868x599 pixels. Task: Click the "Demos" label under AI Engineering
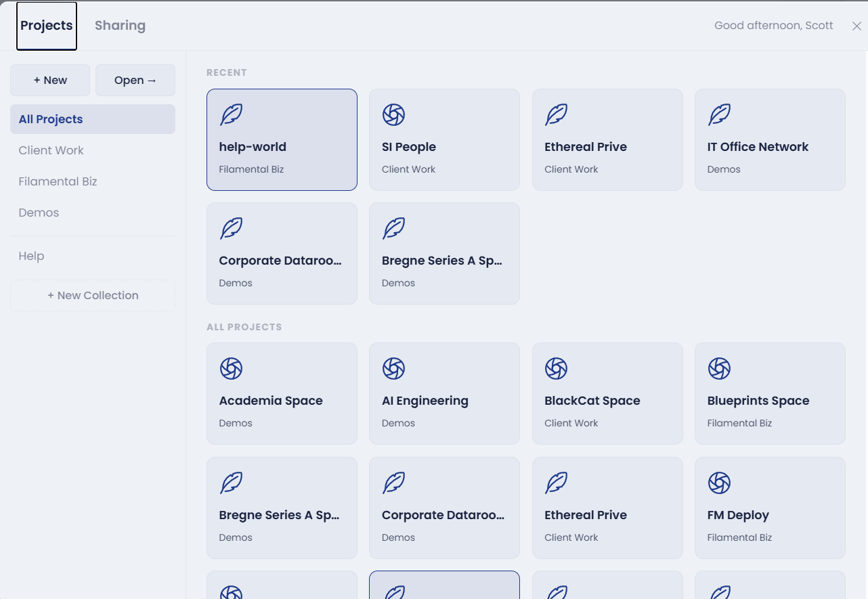(398, 423)
